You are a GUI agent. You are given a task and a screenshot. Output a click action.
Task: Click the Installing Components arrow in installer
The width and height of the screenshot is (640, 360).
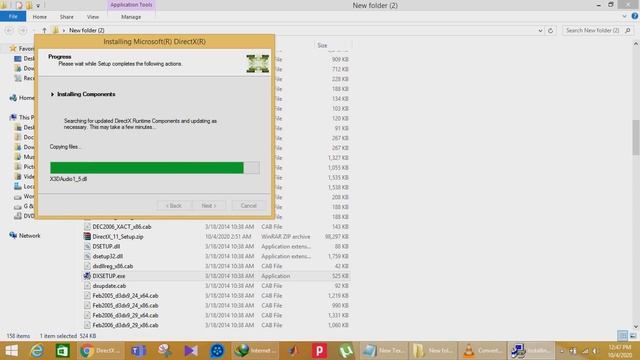[52, 94]
